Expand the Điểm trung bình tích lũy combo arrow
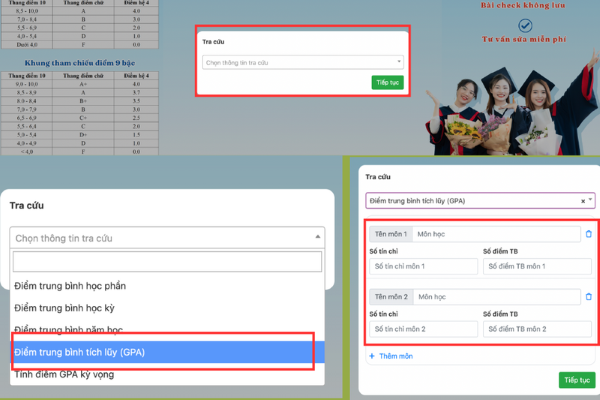The height and width of the screenshot is (400, 600). [x=591, y=201]
